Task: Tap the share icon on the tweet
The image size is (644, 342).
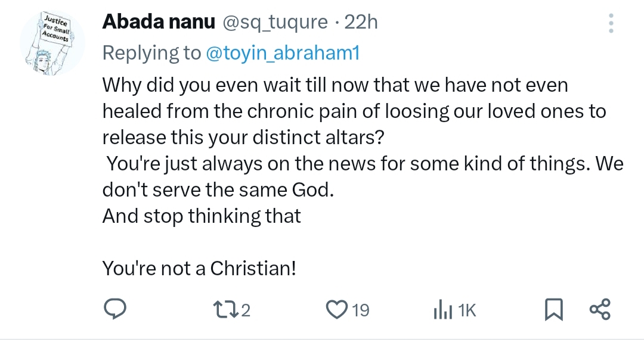Action: (600, 310)
